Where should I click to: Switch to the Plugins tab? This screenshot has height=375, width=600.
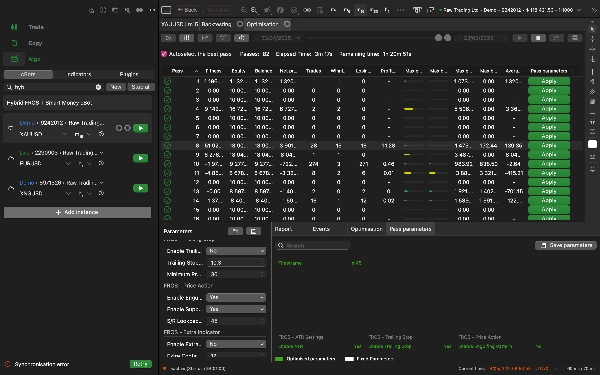coord(129,74)
